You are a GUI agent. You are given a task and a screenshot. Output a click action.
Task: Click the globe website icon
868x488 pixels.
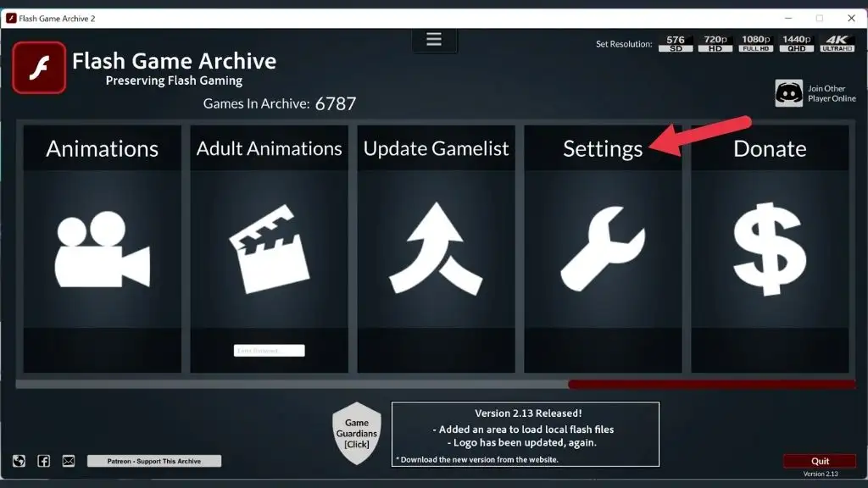pos(19,461)
